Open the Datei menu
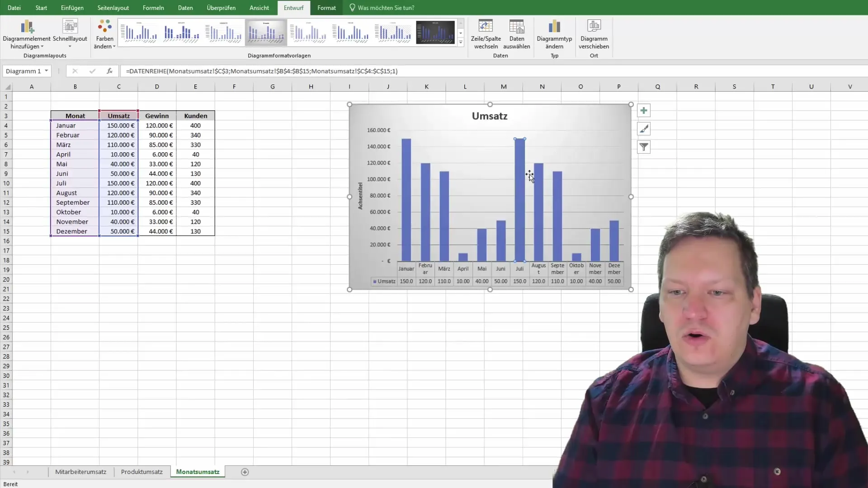 pyautogui.click(x=14, y=8)
